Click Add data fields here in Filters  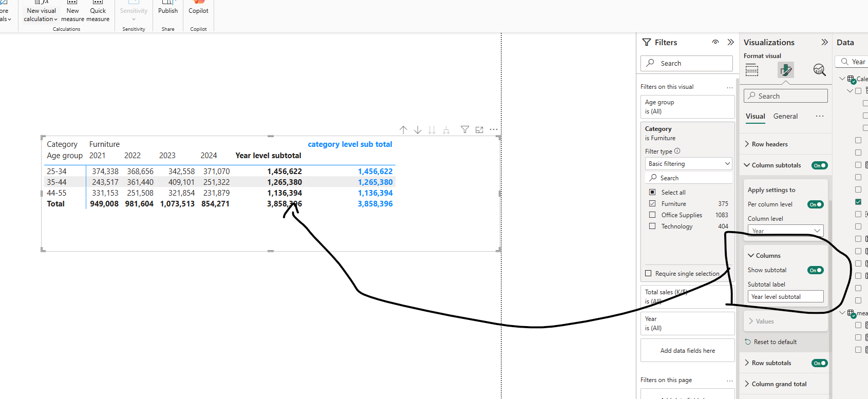pos(688,351)
